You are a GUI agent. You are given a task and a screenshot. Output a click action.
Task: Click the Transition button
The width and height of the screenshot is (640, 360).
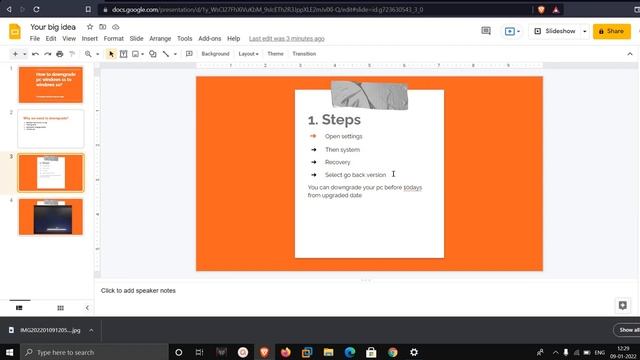pos(304,54)
